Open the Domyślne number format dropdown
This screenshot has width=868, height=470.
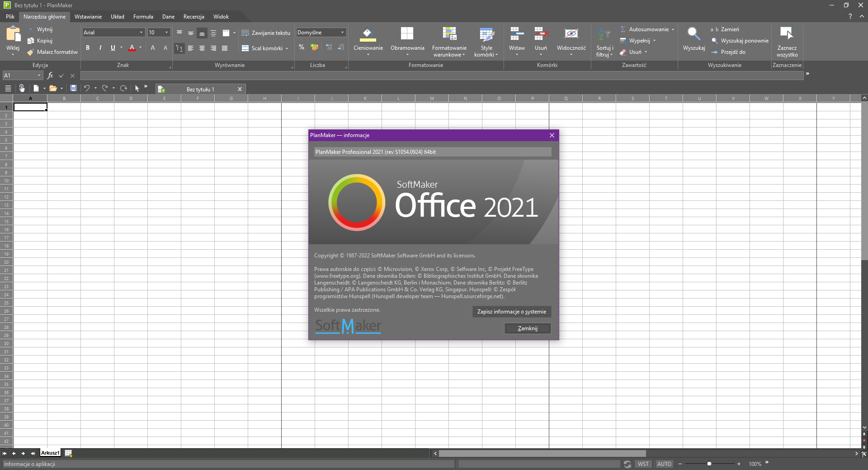[x=342, y=33]
